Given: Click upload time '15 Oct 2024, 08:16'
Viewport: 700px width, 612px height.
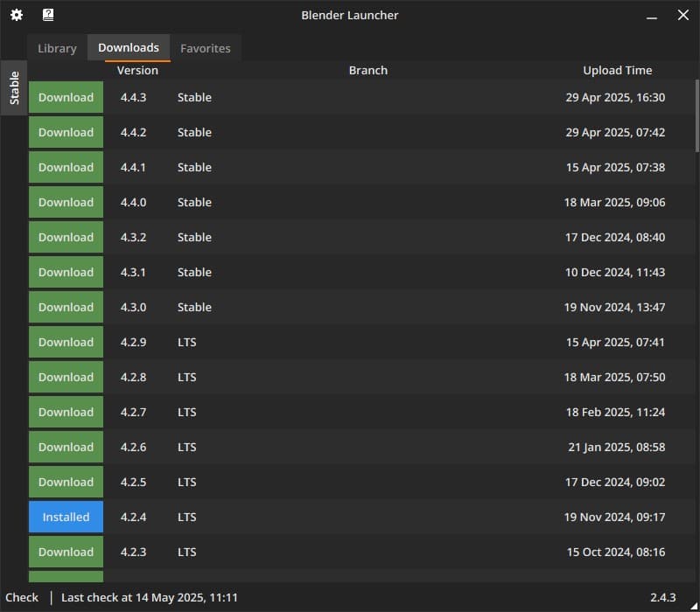Looking at the screenshot, I should tap(616, 552).
